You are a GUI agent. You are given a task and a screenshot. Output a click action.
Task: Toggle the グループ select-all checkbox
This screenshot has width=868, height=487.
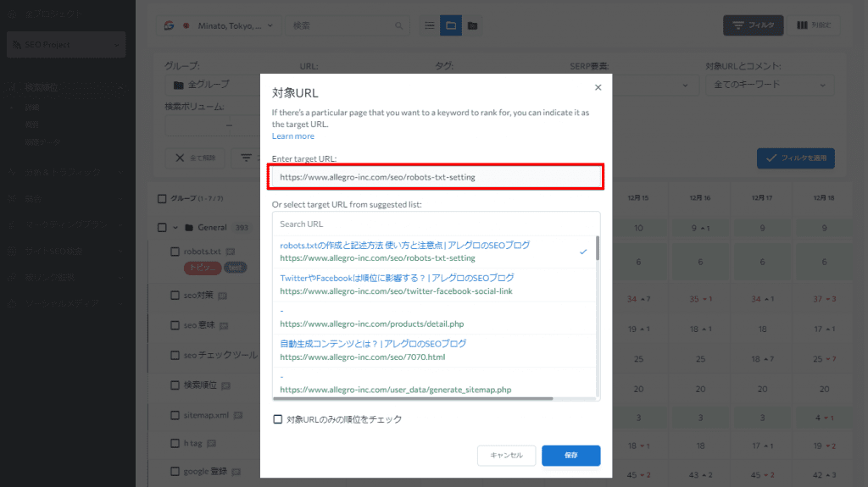pyautogui.click(x=162, y=199)
